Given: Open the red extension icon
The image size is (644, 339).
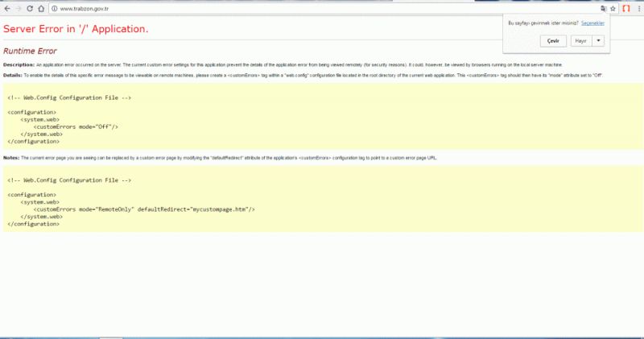Looking at the screenshot, I should (625, 8).
